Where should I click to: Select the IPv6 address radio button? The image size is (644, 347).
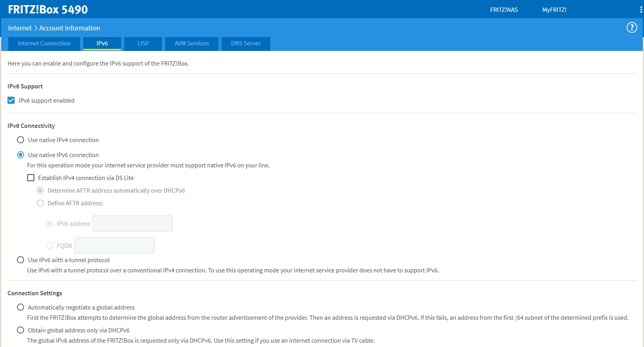coord(50,223)
